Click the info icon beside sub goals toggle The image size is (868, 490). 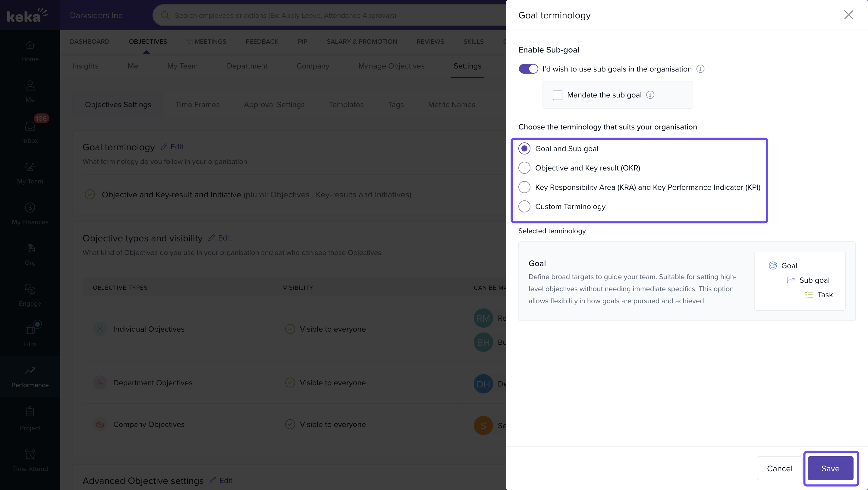(x=700, y=69)
